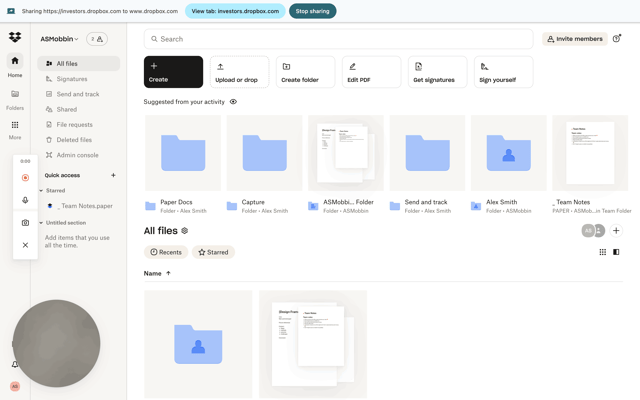Add member with the plus circle icon
The image size is (640, 400).
coord(616,231)
